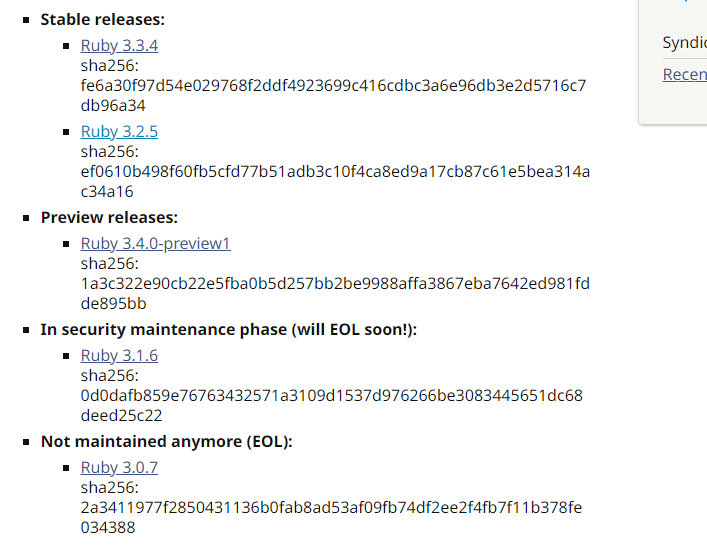The image size is (707, 546).
Task: Click the sha256 hash starting with 2a341197
Action: click(x=331, y=508)
